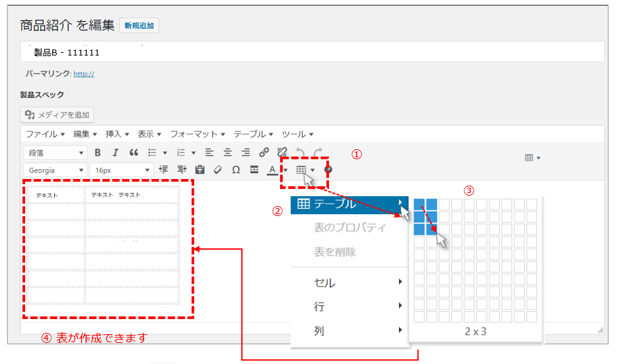Click the 新規追加 button
The height and width of the screenshot is (364, 619).
(139, 26)
